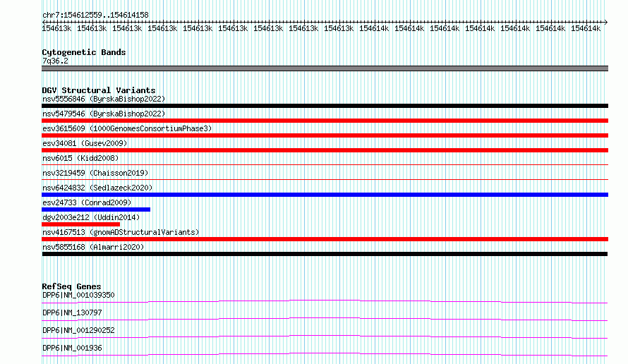Screen dimensions: 628x364
Task: Open dgv2003e212 (Uddin2014) variant label
Action: [91, 217]
